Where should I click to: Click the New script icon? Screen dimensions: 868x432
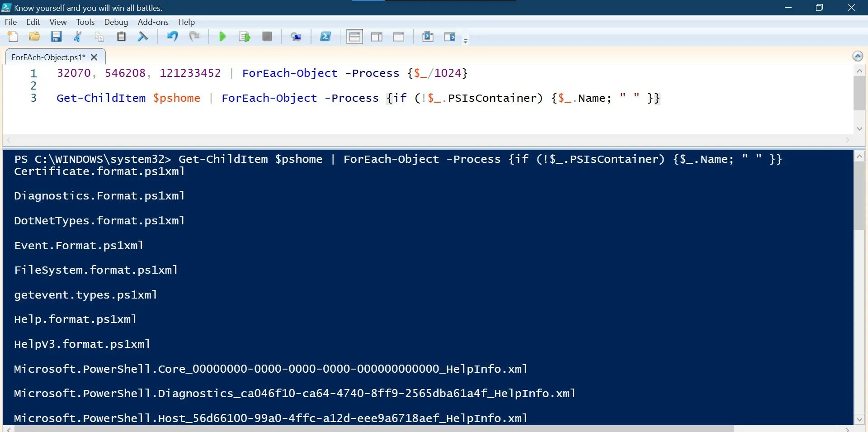pos(13,37)
